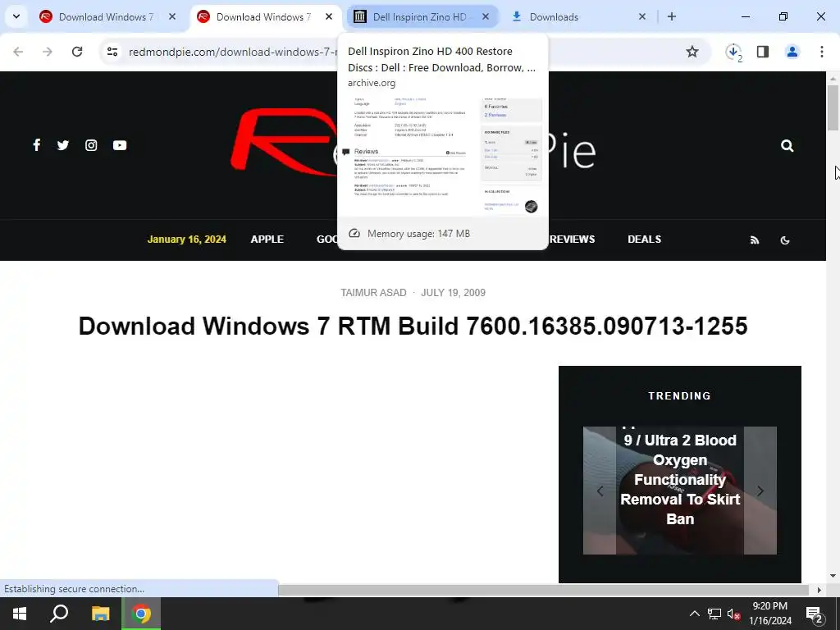Open muted volume tray icon
Screen dimensions: 840x630
(x=733, y=614)
